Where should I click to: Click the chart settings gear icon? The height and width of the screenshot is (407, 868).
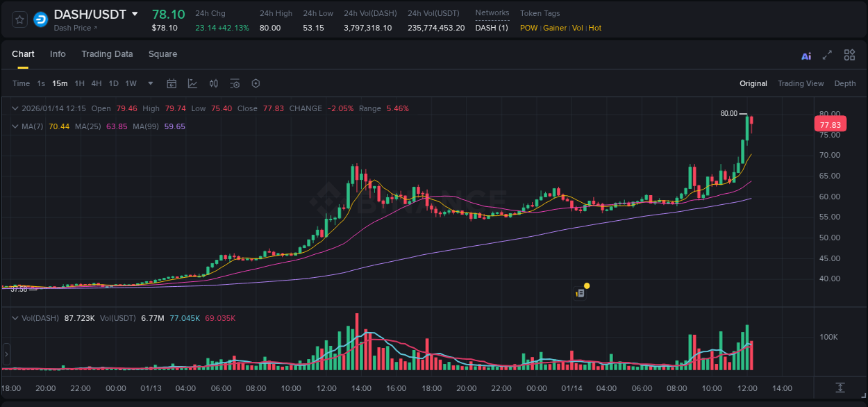pos(256,83)
